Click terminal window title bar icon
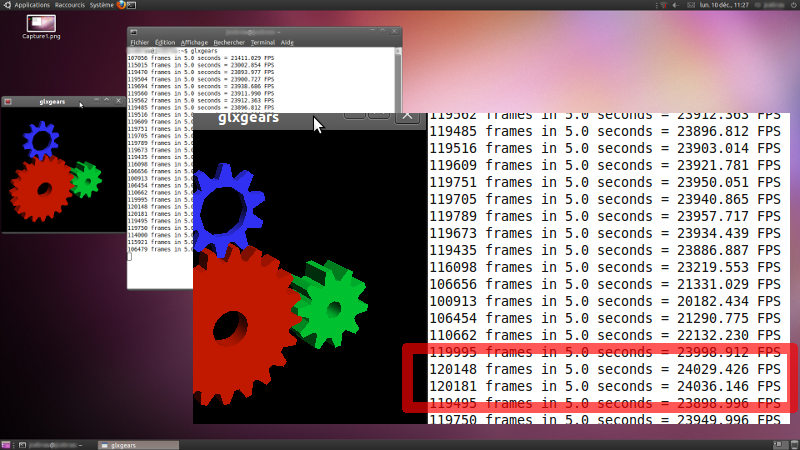 134,32
